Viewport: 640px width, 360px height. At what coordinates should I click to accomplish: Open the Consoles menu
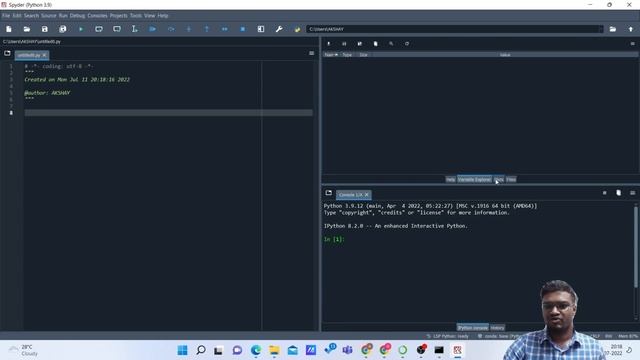click(97, 16)
